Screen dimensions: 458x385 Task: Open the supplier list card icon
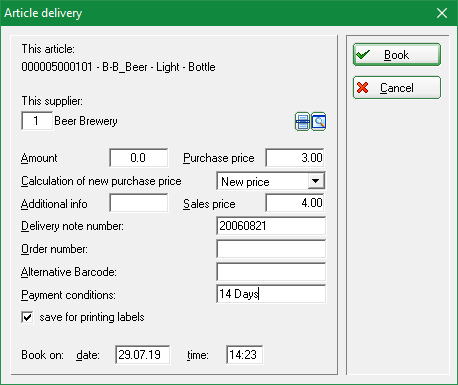tap(302, 122)
